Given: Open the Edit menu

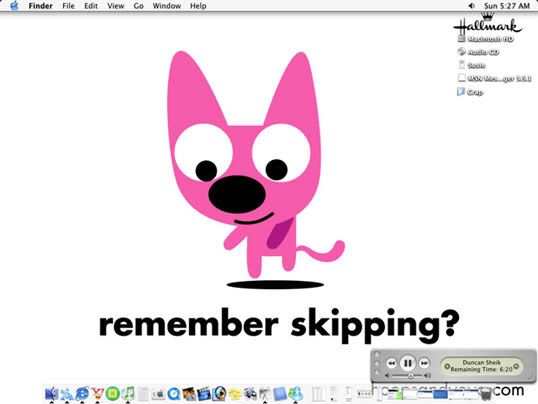Looking at the screenshot, I should click(x=91, y=6).
